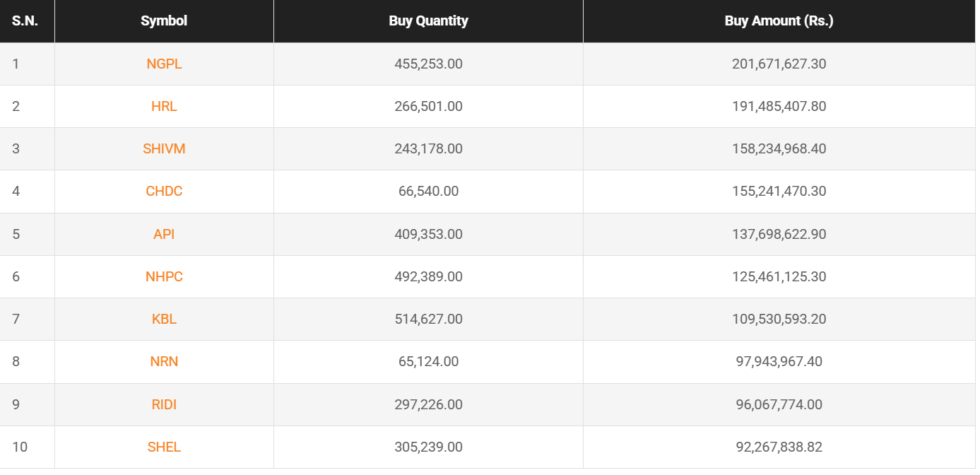
Task: Select the serial number 5 cell
Action: [16, 234]
